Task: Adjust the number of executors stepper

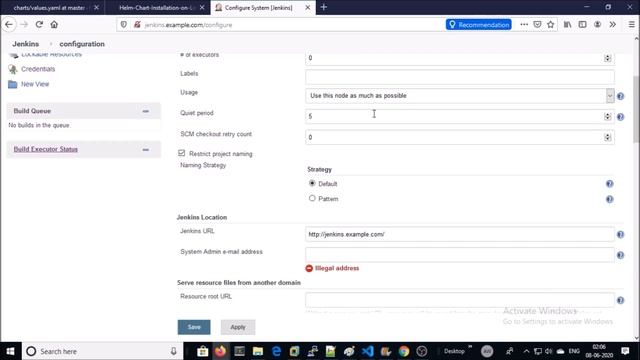Action: (x=607, y=58)
